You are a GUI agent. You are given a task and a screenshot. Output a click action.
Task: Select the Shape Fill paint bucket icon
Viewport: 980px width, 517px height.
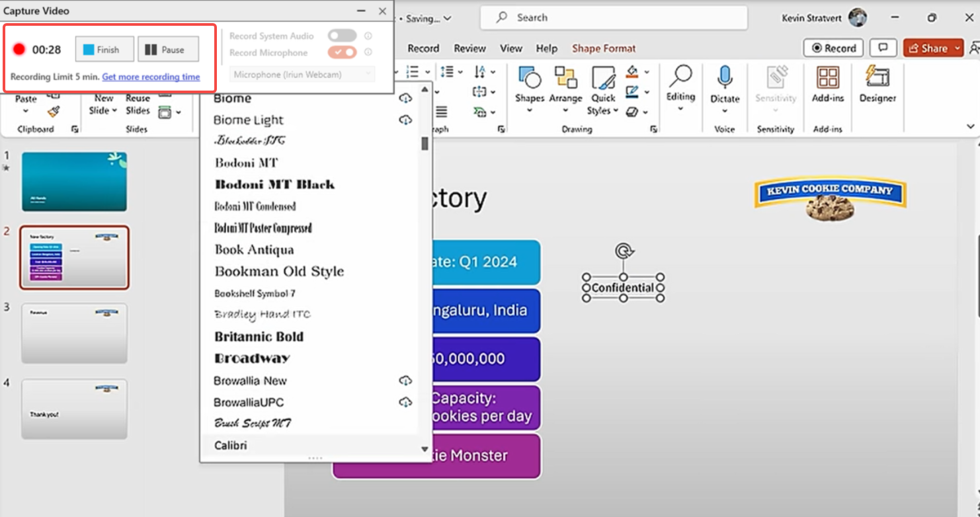pos(632,71)
